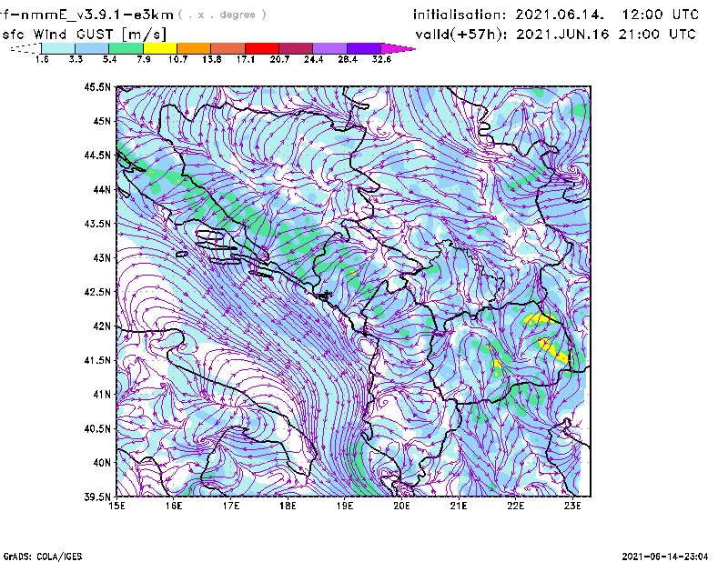728x562 pixels.
Task: Click the model name nmmE_v3.9.1-e3km text
Action: [90, 15]
